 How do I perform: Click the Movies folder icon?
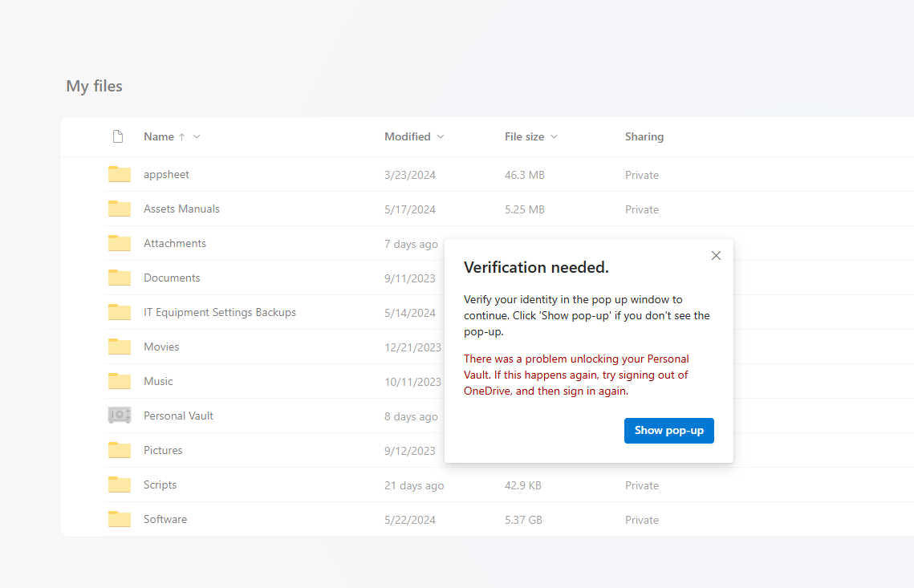click(x=120, y=347)
